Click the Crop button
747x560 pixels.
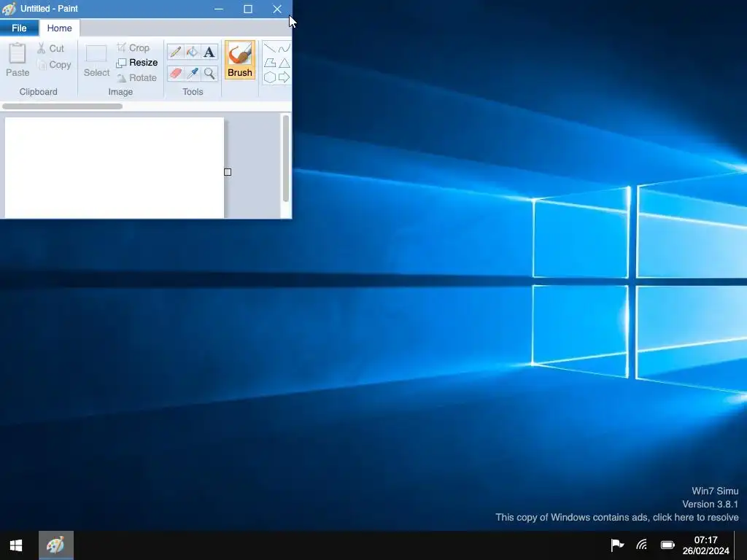point(133,47)
